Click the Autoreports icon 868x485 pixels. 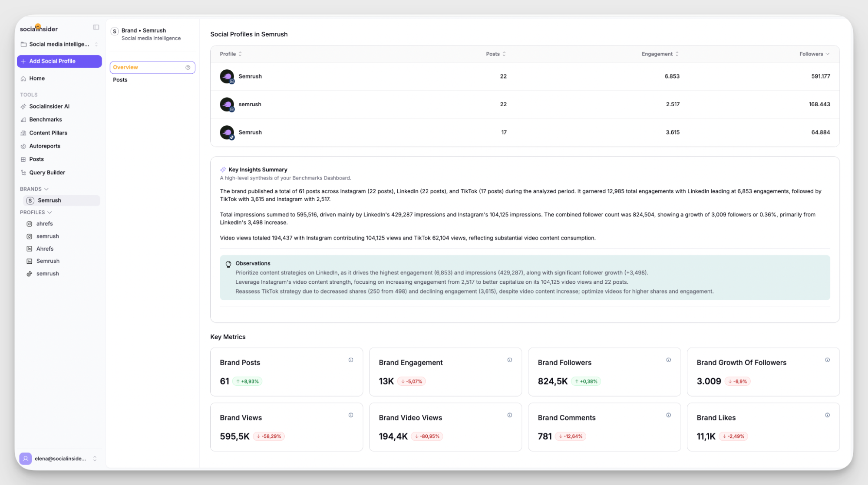coord(23,146)
